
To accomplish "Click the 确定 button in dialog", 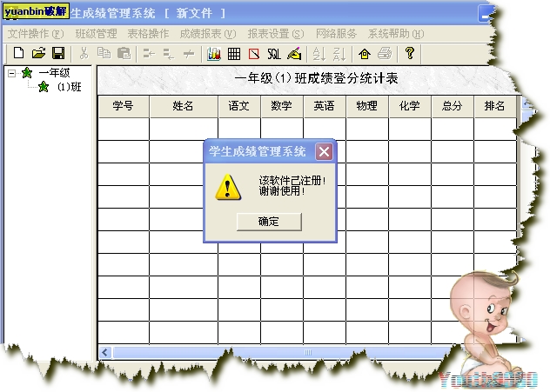I will point(269,222).
